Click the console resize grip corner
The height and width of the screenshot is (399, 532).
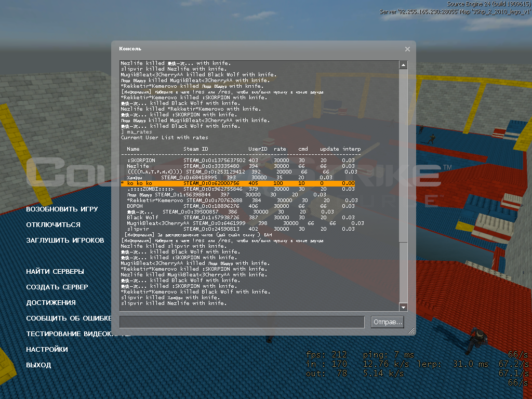(411, 330)
